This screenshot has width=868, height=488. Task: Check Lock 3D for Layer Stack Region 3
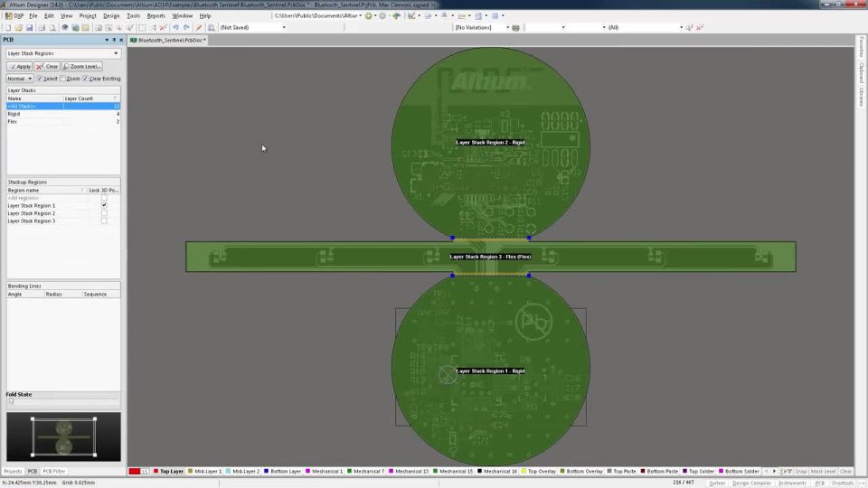[x=104, y=221]
